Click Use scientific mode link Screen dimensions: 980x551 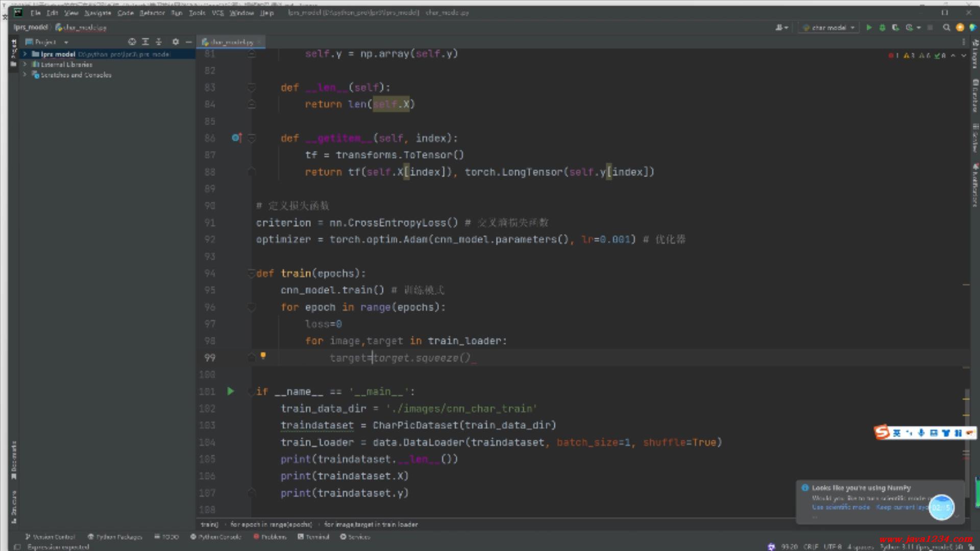(x=841, y=507)
